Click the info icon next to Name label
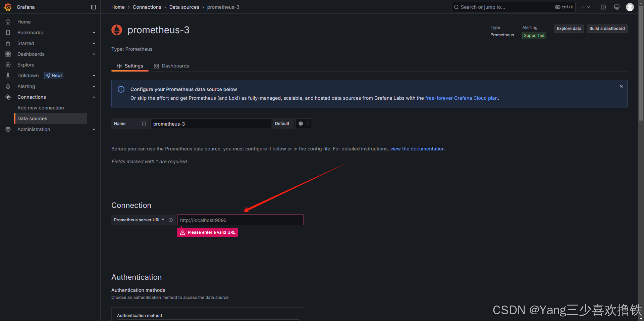The height and width of the screenshot is (321, 644). click(144, 124)
